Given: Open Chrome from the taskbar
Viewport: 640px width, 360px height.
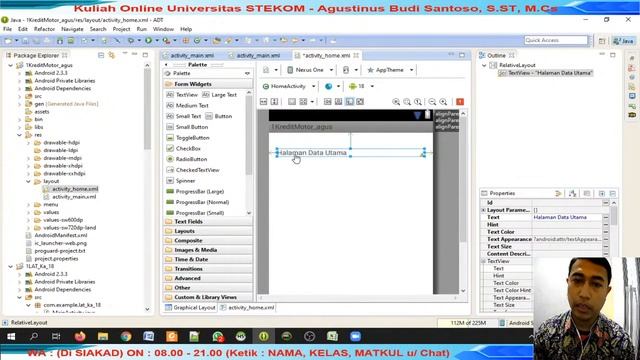Looking at the screenshot, I should (126, 336).
